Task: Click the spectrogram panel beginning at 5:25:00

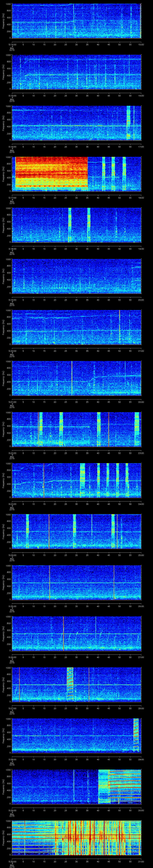Action: click(76, 582)
